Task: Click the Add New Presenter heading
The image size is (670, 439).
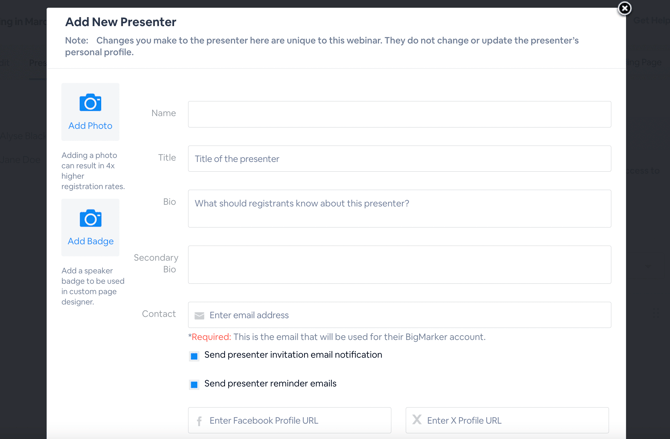Action: point(120,22)
